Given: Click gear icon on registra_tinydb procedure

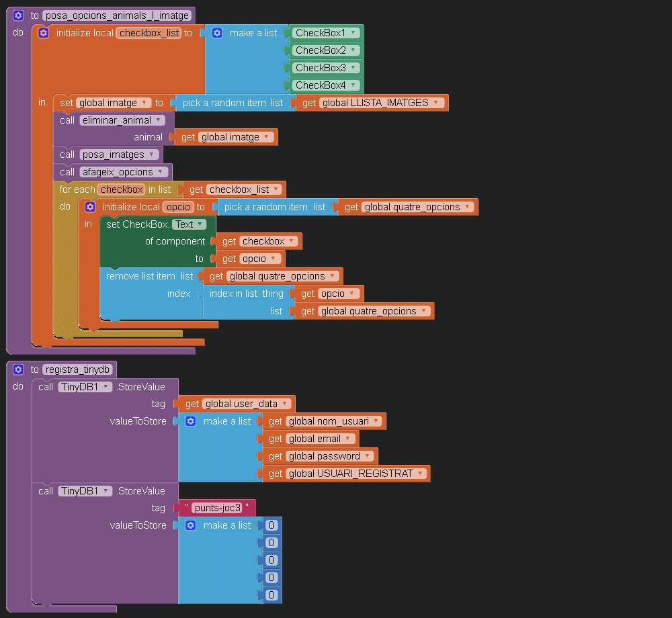Looking at the screenshot, I should (x=18, y=369).
